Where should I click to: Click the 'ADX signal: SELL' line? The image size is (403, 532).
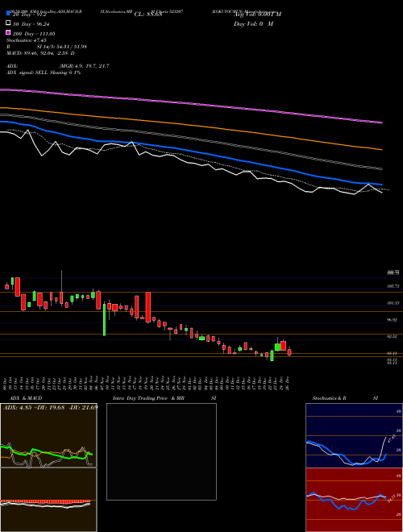tap(44, 73)
